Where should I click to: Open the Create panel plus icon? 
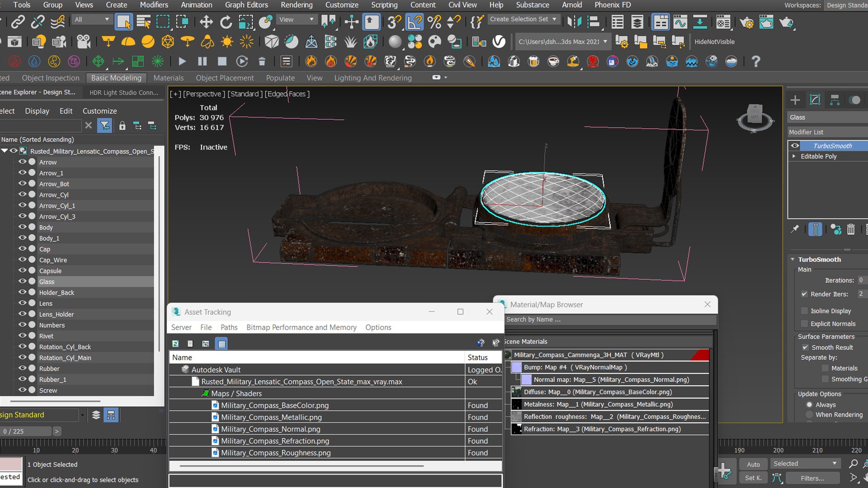pyautogui.click(x=795, y=100)
